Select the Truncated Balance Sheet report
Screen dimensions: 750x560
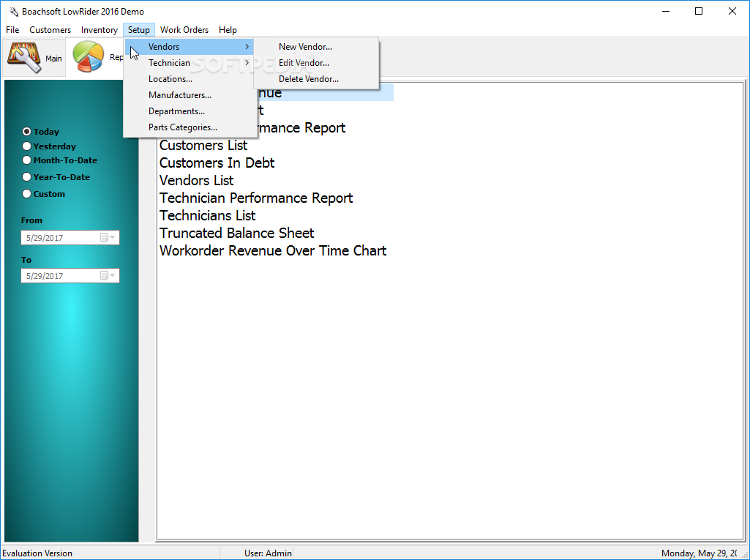(x=237, y=233)
